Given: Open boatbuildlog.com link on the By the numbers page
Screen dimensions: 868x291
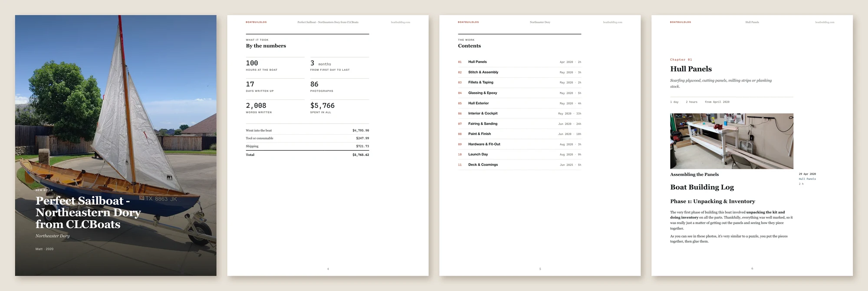Looking at the screenshot, I should tap(401, 22).
